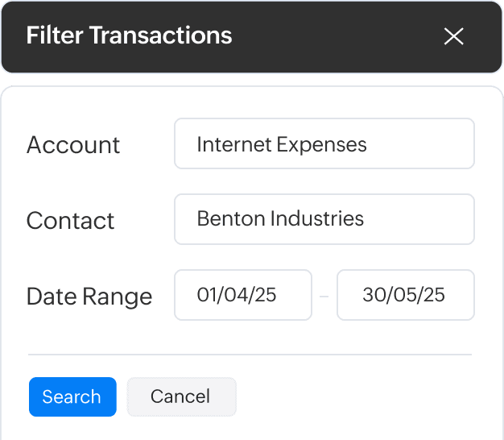
Task: Select the end date 30/05/25 field
Action: pyautogui.click(x=405, y=295)
